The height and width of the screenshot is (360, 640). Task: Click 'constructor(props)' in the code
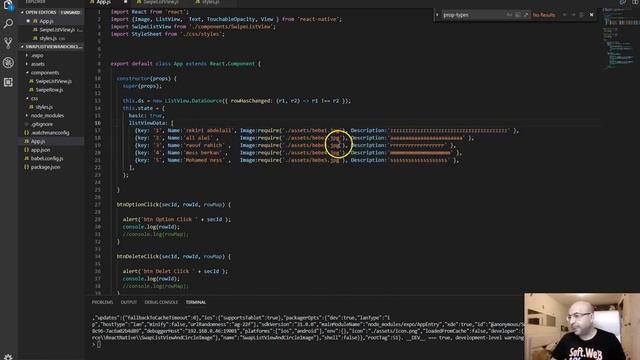click(x=144, y=78)
